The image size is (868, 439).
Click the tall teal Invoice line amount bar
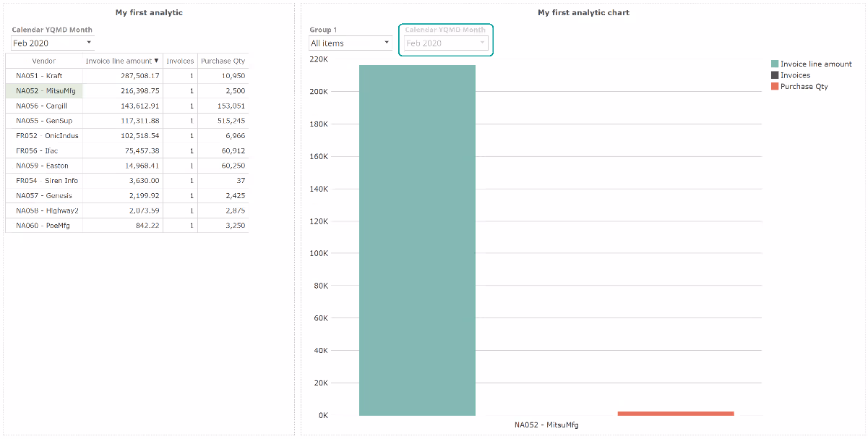417,240
